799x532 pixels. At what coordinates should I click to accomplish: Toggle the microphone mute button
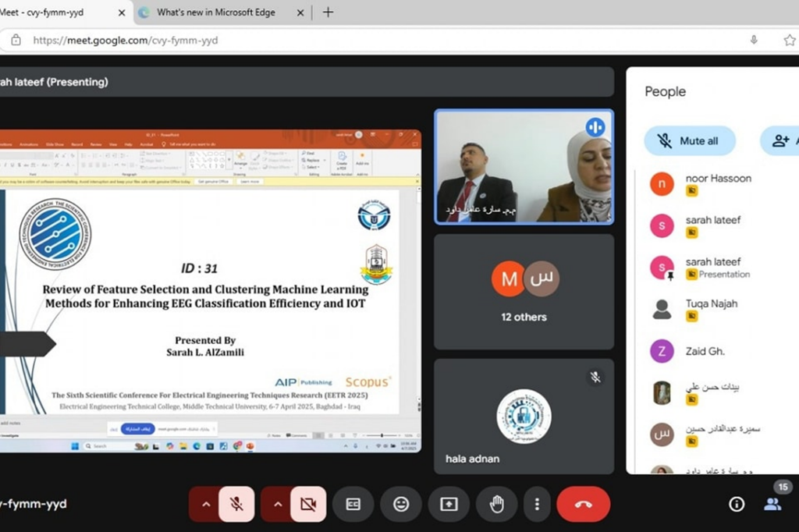[236, 504]
